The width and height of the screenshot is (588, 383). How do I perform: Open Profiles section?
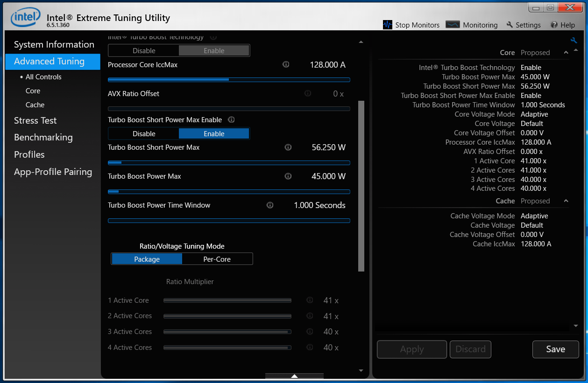coord(29,154)
